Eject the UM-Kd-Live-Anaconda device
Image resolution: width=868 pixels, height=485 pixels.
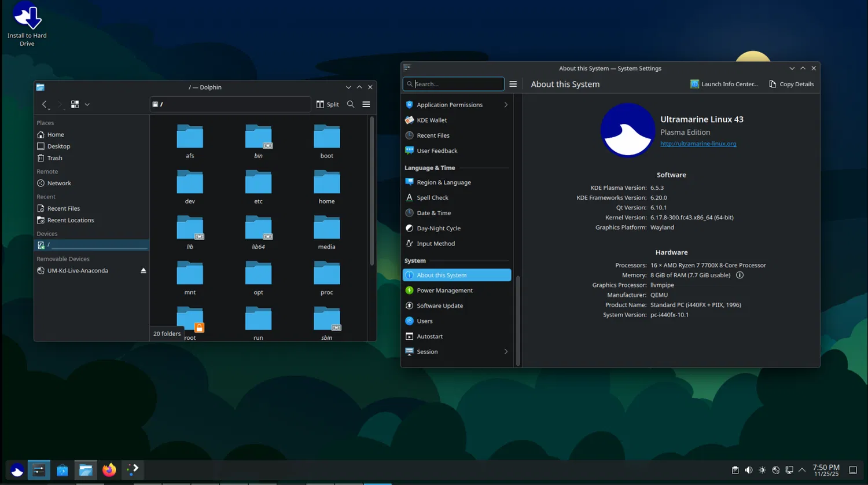(144, 271)
